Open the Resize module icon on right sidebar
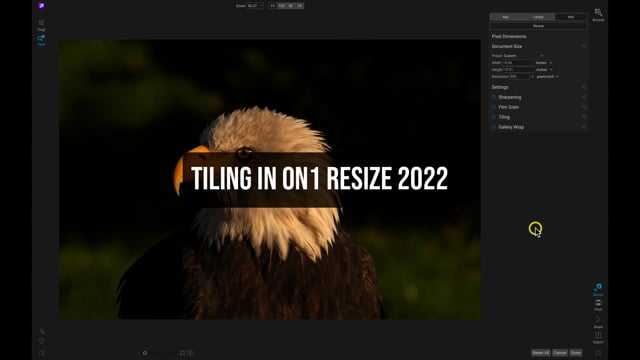The width and height of the screenshot is (640, 360). (x=598, y=289)
